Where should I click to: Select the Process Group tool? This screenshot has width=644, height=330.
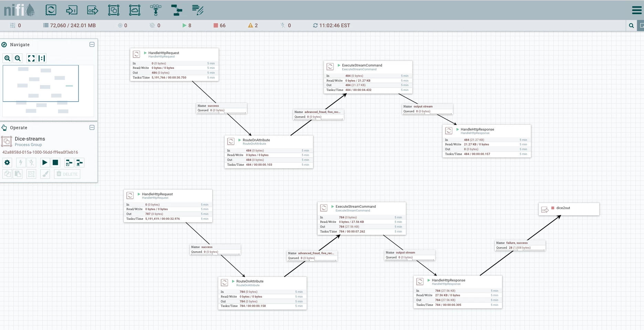114,10
